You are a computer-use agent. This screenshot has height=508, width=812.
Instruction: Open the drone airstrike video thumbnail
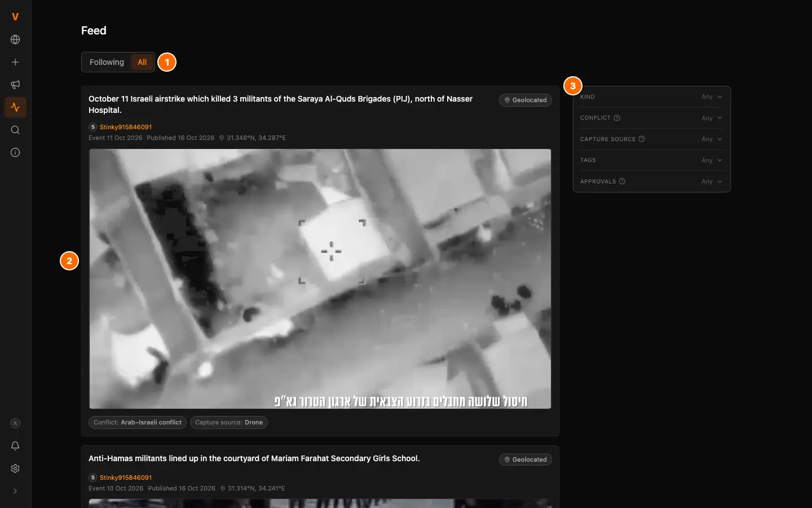(x=320, y=279)
